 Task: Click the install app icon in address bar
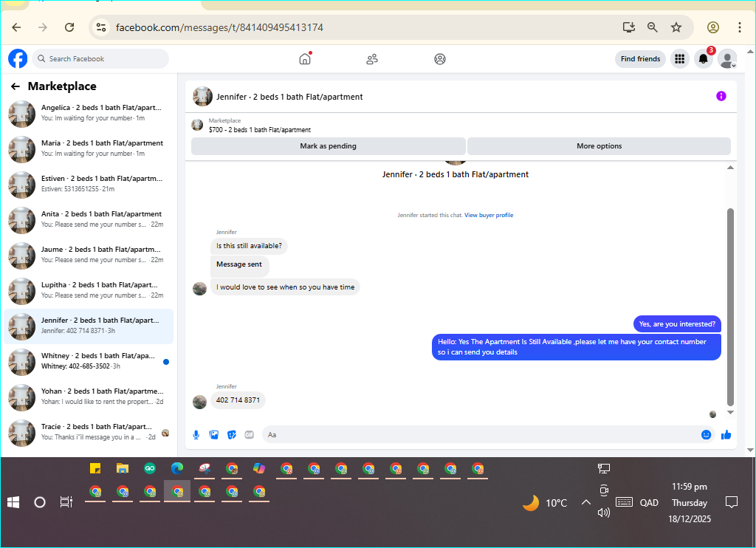tap(629, 27)
